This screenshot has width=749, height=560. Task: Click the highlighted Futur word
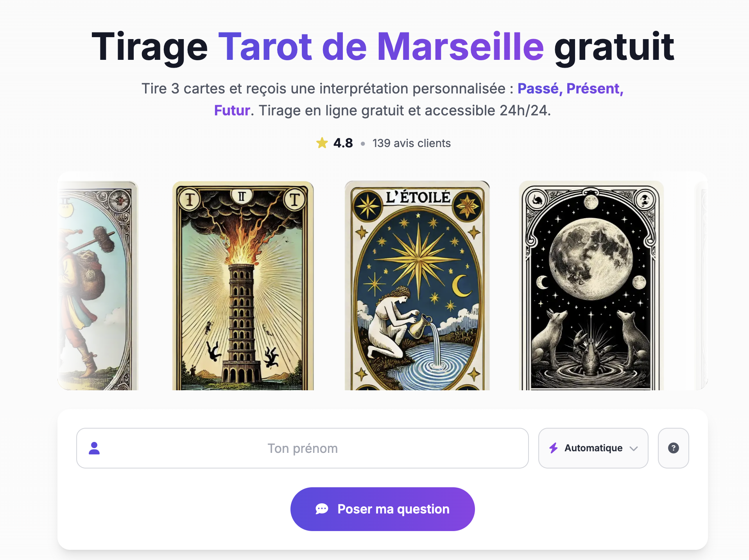click(x=232, y=111)
